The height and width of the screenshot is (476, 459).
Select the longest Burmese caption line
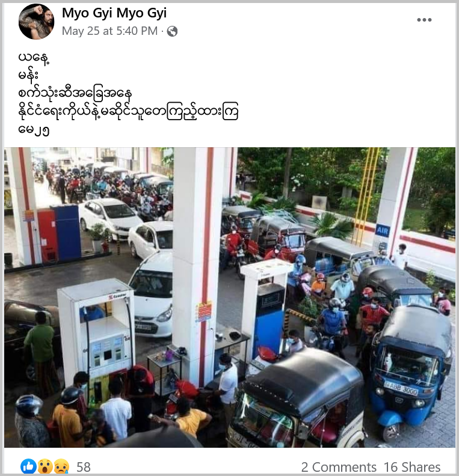pyautogui.click(x=128, y=112)
